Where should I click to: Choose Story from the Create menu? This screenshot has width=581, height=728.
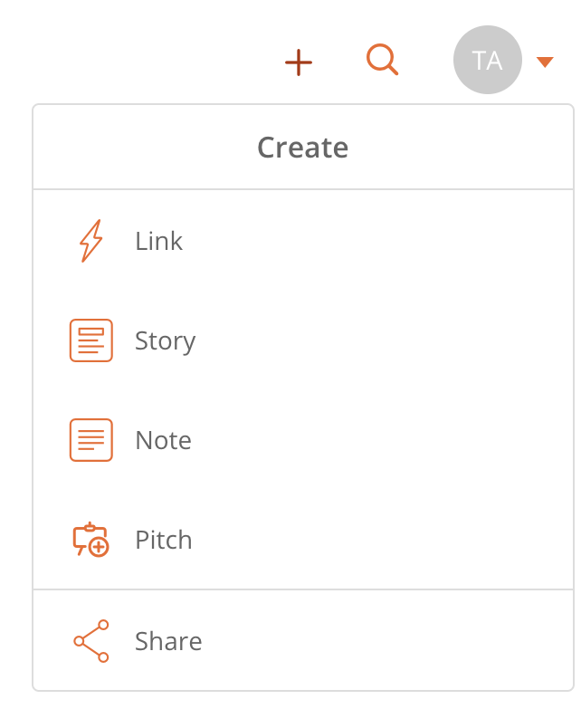[303, 340]
